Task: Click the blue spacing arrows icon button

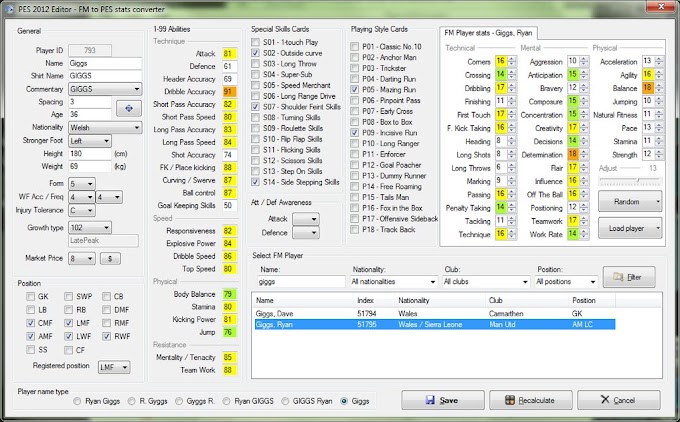Action: pyautogui.click(x=129, y=108)
